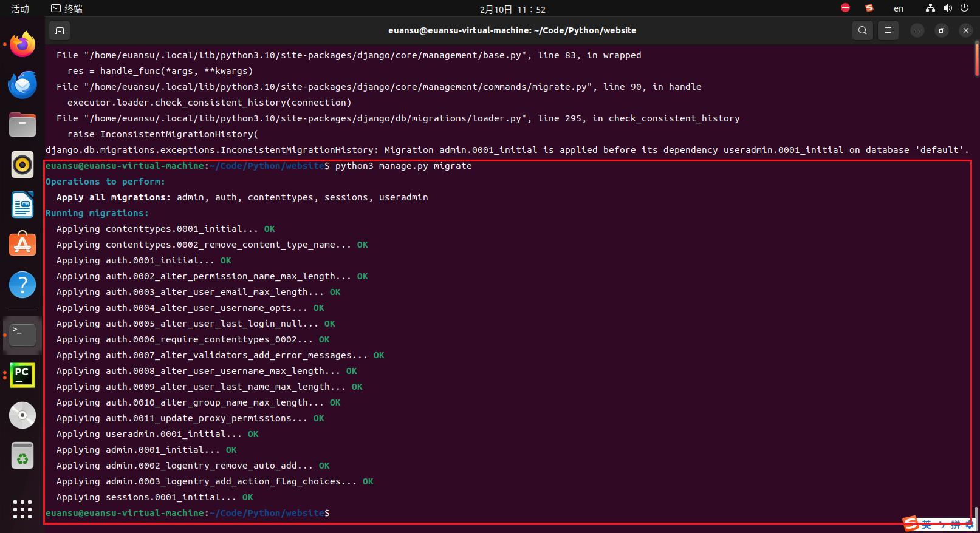The image size is (980, 533).
Task: Open the Help application
Action: click(x=22, y=285)
